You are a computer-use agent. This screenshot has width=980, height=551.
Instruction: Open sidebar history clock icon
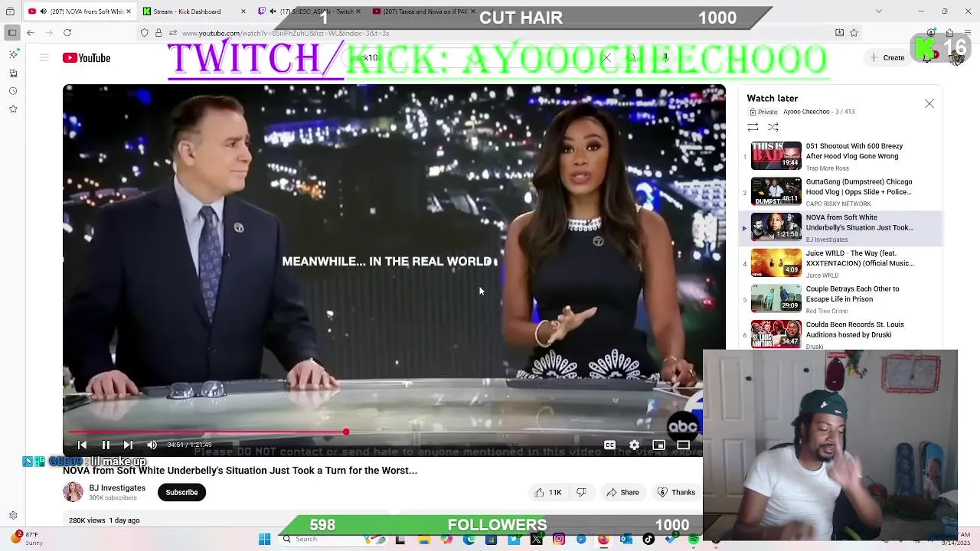13,91
